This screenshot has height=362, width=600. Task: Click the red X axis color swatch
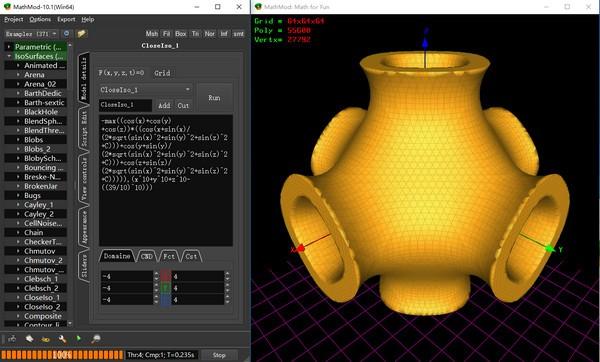(x=165, y=276)
